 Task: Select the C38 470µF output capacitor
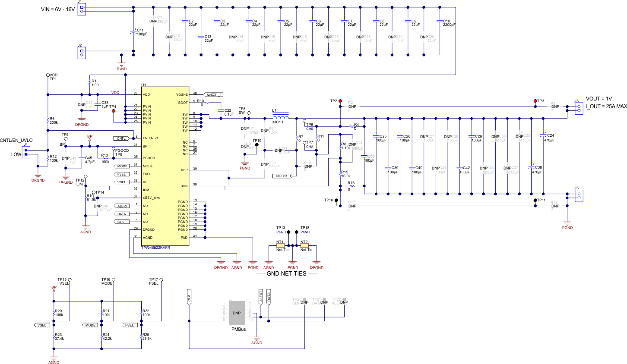(531, 167)
